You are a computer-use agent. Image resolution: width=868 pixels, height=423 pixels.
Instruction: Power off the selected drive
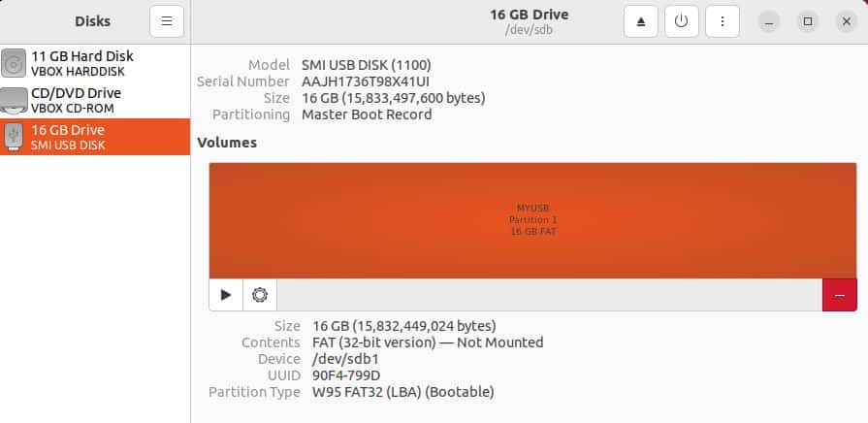tap(682, 21)
